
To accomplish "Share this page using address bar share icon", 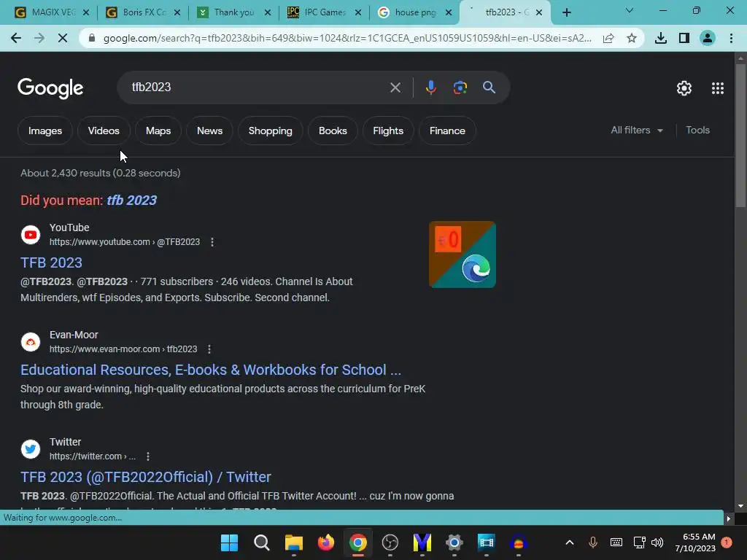I will tap(608, 38).
